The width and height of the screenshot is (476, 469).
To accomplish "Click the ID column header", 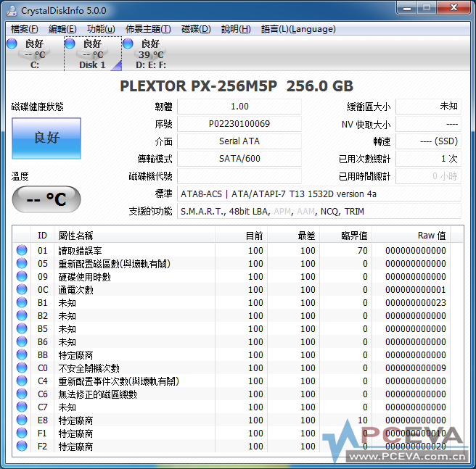I will [43, 236].
